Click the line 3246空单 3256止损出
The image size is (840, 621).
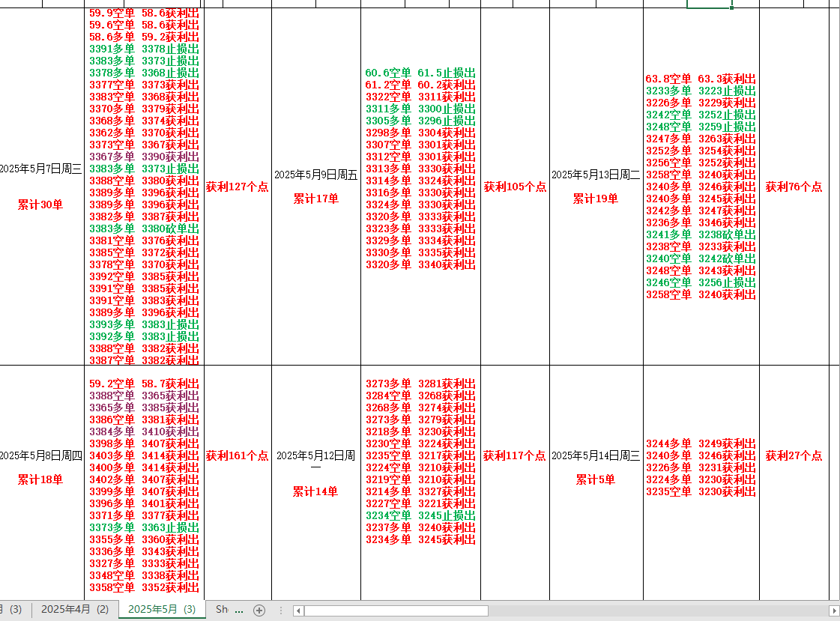701,282
